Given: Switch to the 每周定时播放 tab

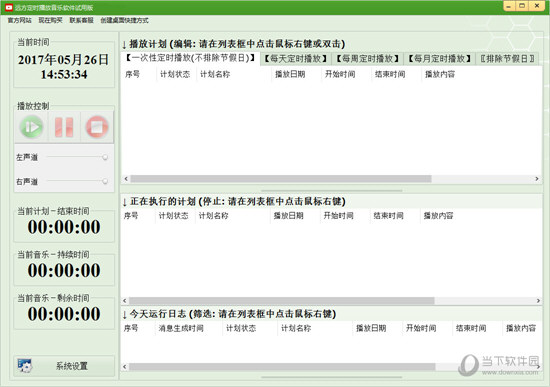Looking at the screenshot, I should coord(368,59).
